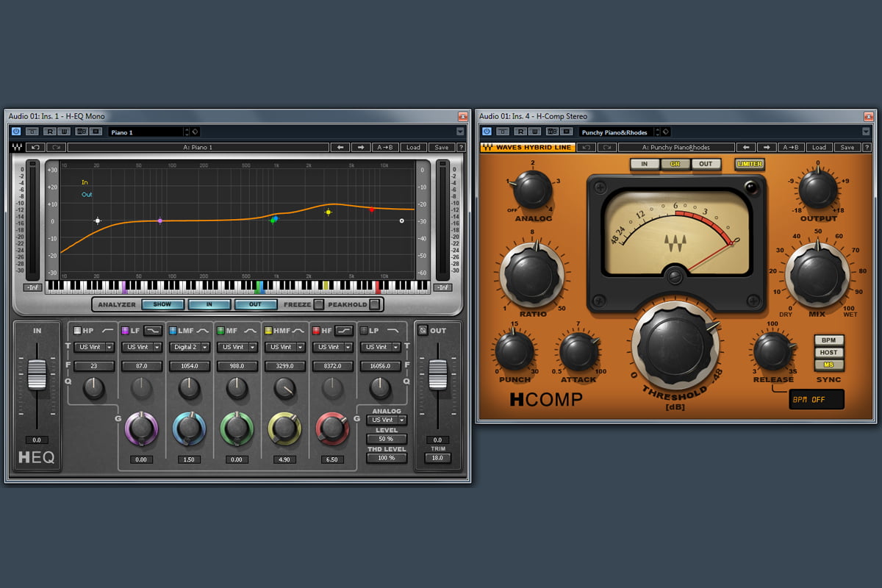Toggle blue LMF band on/off
The image size is (882, 588).
[172, 331]
